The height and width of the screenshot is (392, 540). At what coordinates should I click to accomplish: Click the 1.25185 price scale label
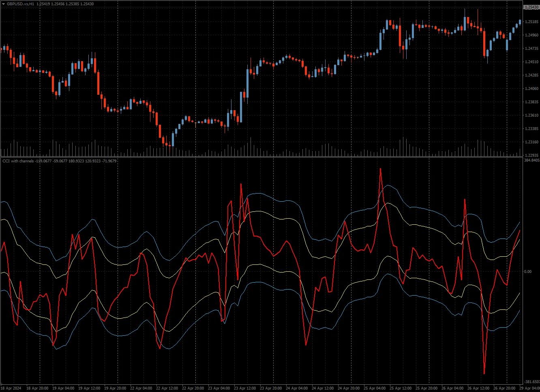point(531,22)
